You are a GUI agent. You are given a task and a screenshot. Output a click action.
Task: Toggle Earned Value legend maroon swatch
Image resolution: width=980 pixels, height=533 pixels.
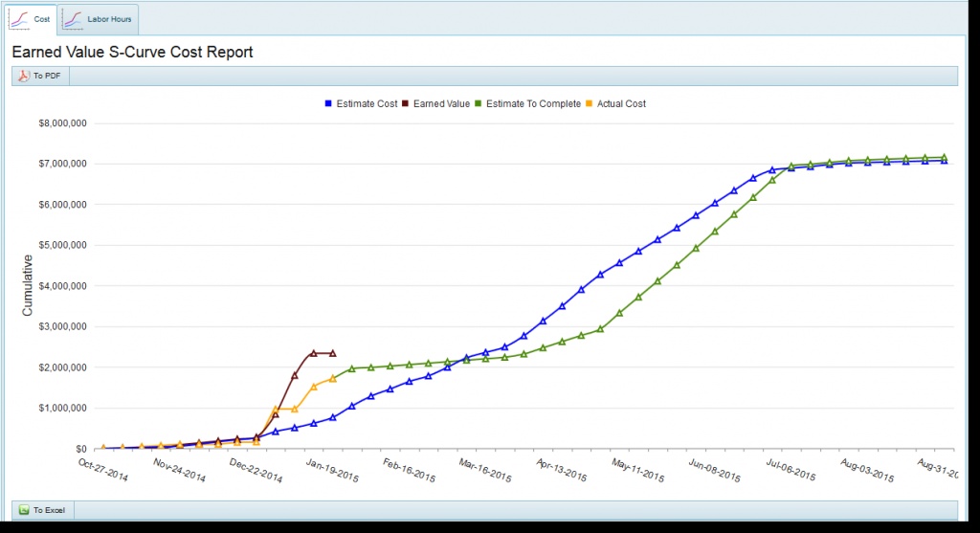coord(405,103)
